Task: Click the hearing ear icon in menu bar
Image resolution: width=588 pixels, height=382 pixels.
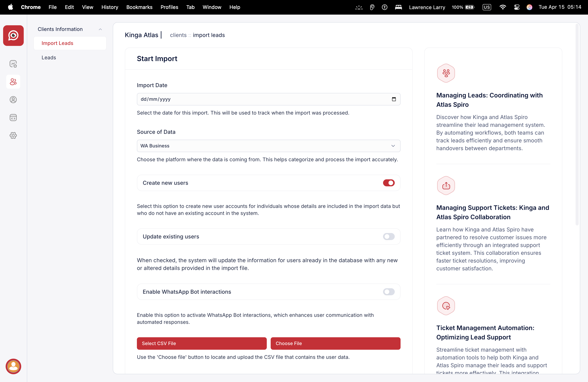Action: click(x=372, y=7)
